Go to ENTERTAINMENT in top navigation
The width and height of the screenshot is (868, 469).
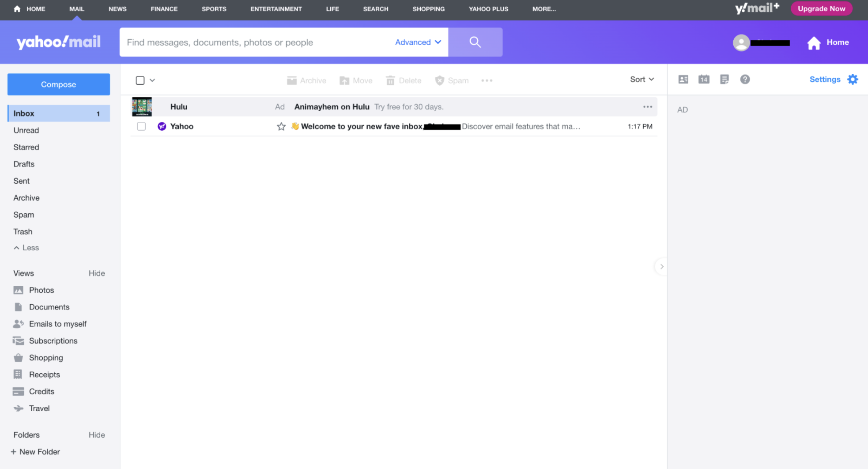coord(276,9)
